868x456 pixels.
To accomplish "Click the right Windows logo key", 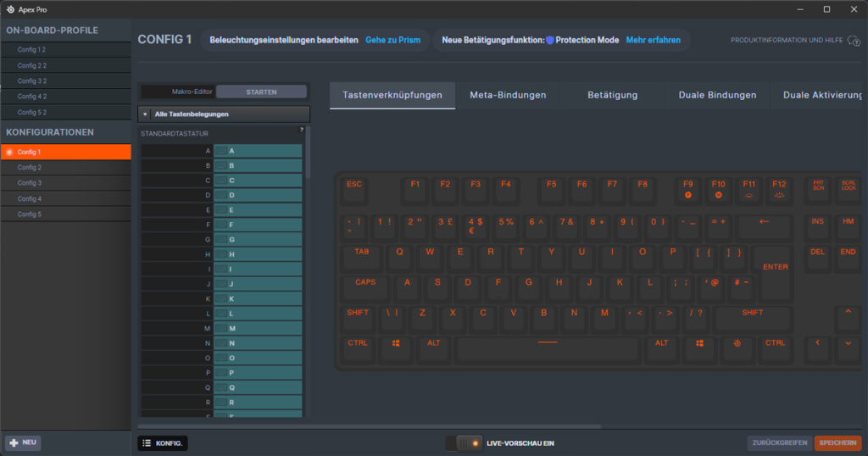I will [x=699, y=348].
